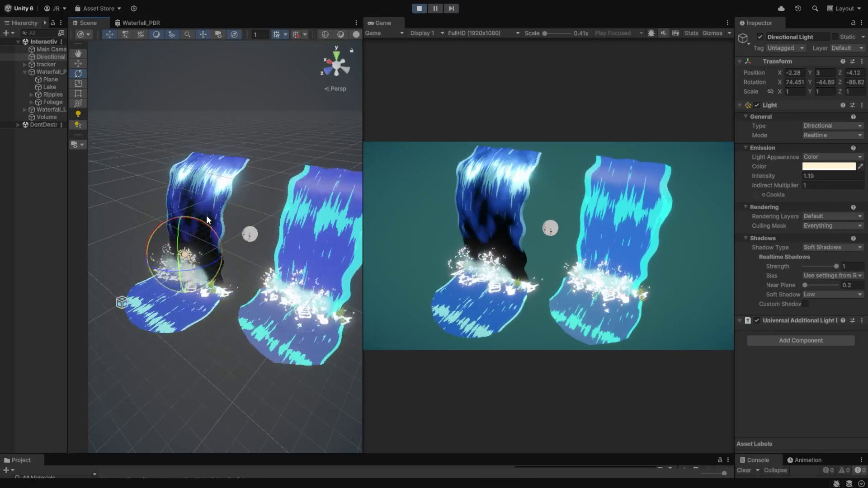Click the light Color swatch
This screenshot has height=488, width=868.
point(829,166)
